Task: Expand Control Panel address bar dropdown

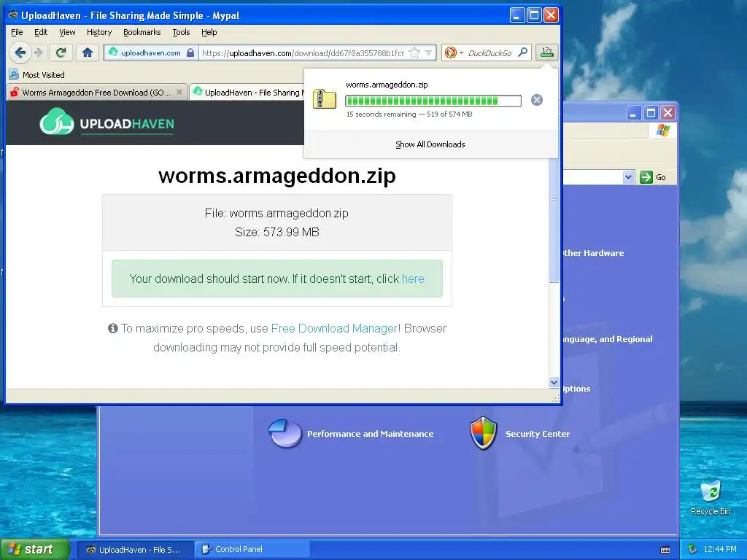Action: click(628, 177)
